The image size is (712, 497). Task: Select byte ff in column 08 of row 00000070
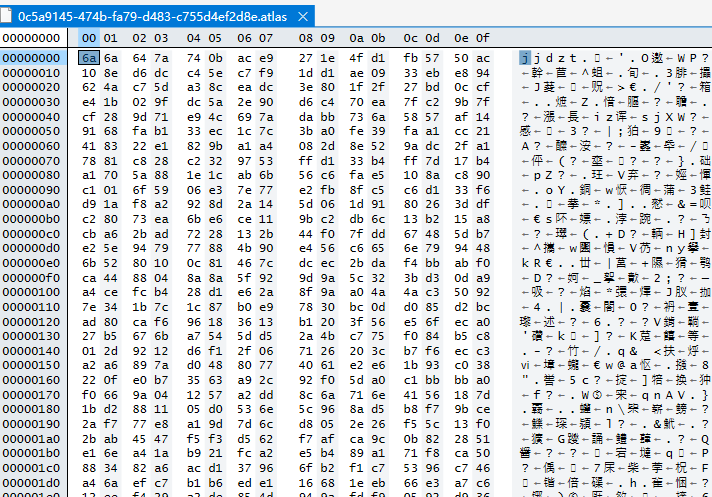306,161
